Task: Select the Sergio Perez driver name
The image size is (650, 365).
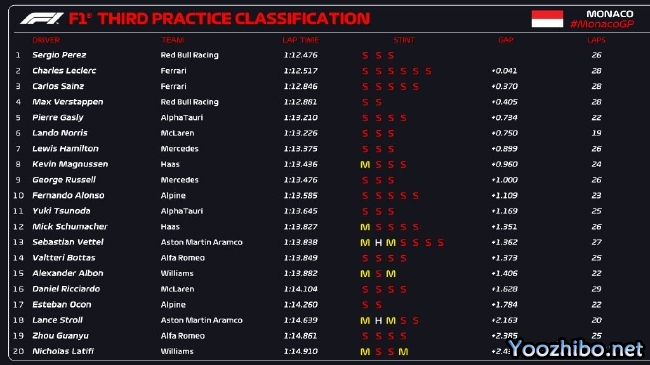Action: tap(59, 55)
